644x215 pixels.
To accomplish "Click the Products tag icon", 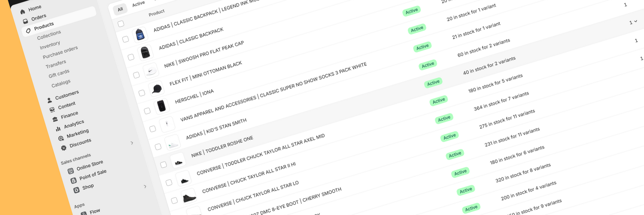I will click(x=28, y=31).
